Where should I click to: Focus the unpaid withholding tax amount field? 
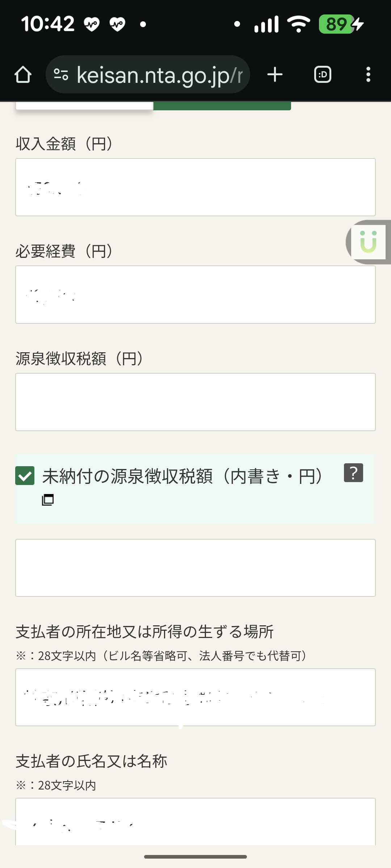click(195, 567)
